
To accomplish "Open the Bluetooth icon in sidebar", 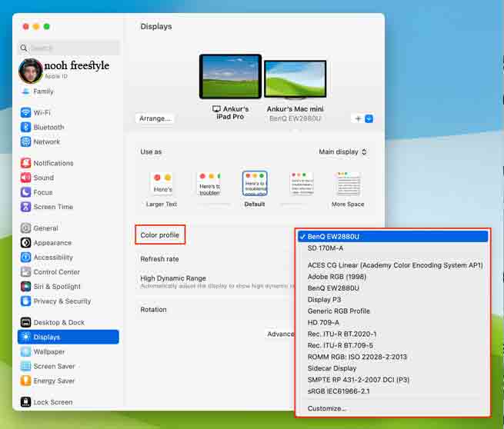I will [25, 127].
